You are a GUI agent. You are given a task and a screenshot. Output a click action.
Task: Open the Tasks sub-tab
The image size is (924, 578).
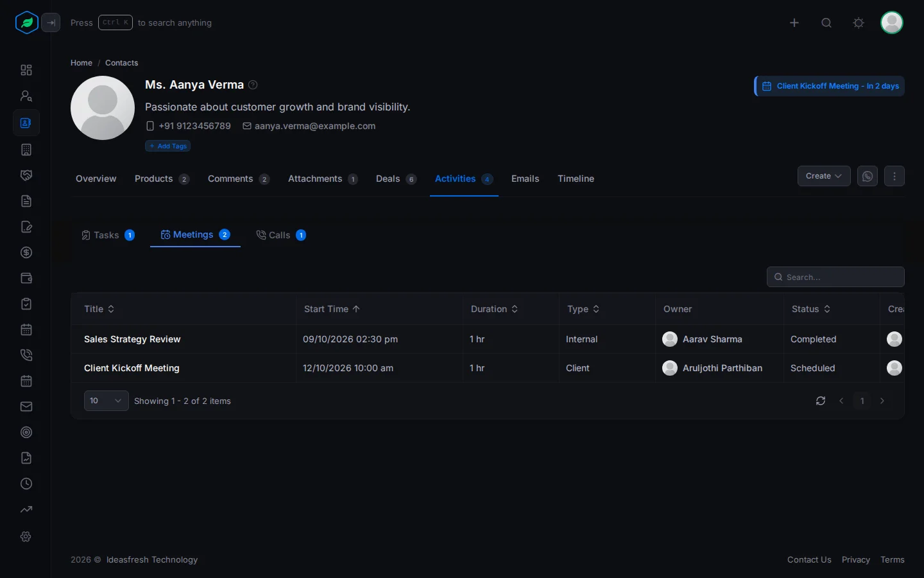click(108, 235)
